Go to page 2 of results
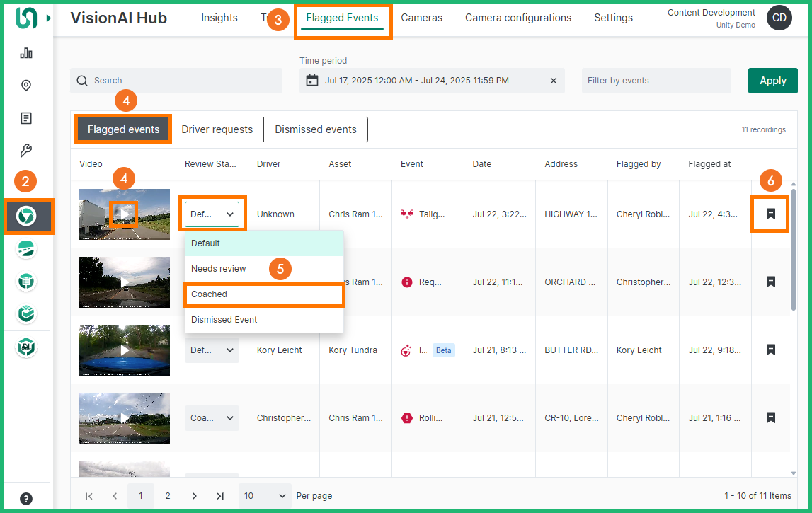 click(168, 496)
